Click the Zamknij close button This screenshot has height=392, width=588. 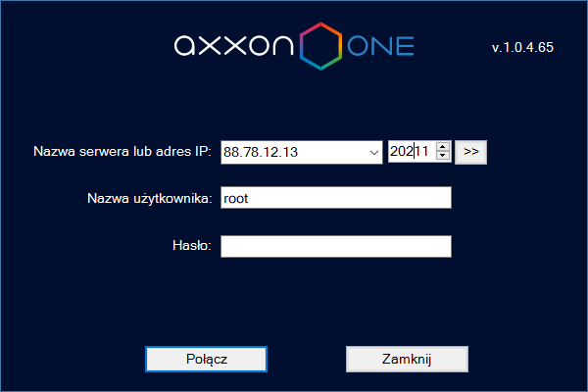pos(407,359)
